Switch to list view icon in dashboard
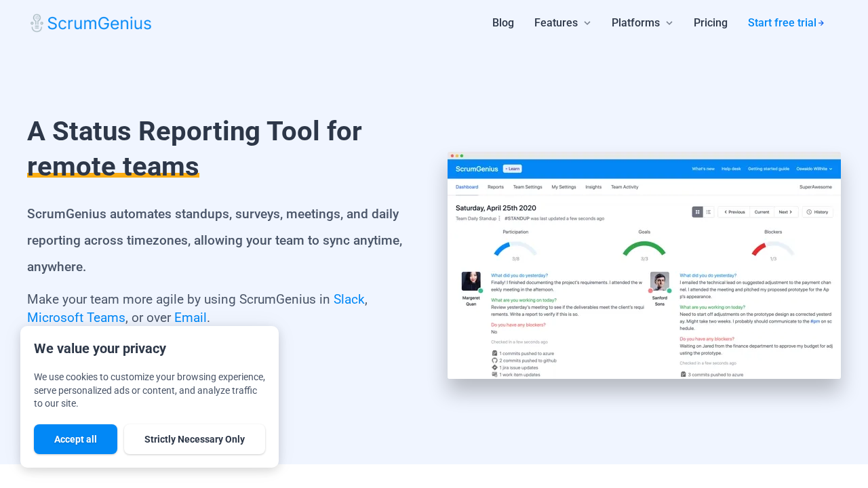Viewport: 868px width, 488px height. [709, 212]
